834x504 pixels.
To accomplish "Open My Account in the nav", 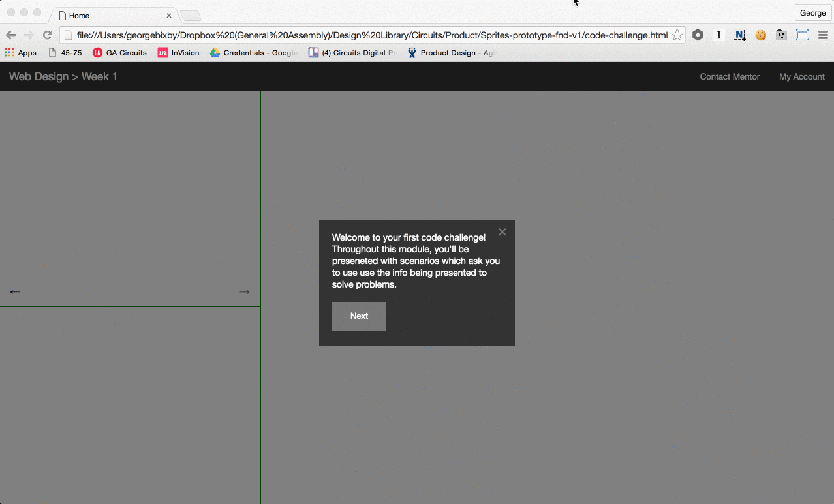I will 802,76.
